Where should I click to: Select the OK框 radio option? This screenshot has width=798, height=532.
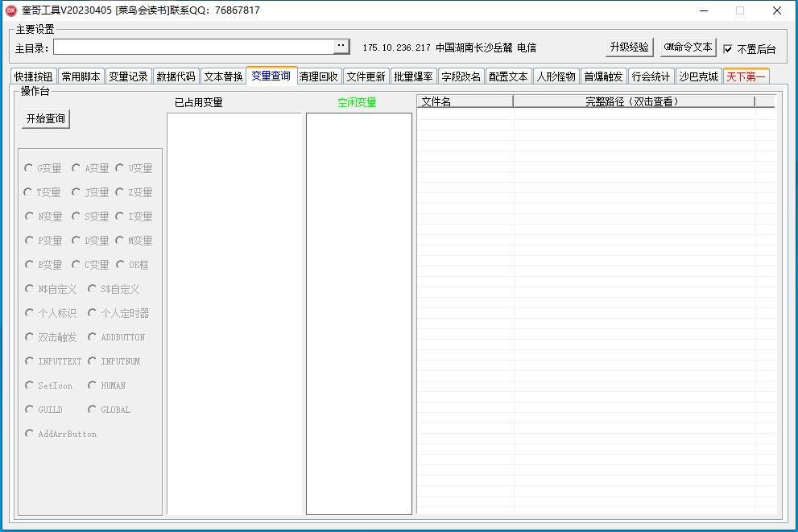pyautogui.click(x=121, y=265)
